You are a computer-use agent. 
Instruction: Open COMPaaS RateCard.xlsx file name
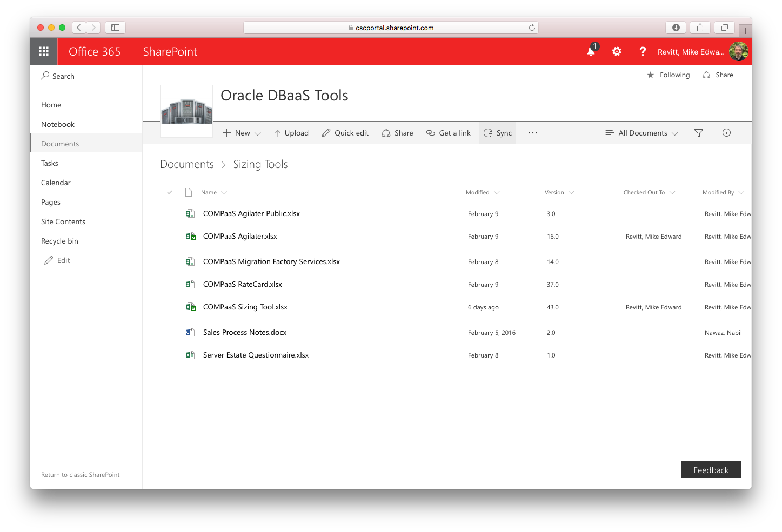click(243, 285)
